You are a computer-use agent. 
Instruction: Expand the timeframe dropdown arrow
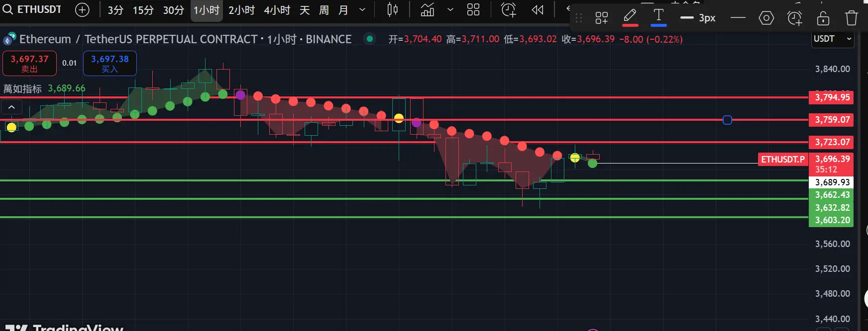point(362,10)
